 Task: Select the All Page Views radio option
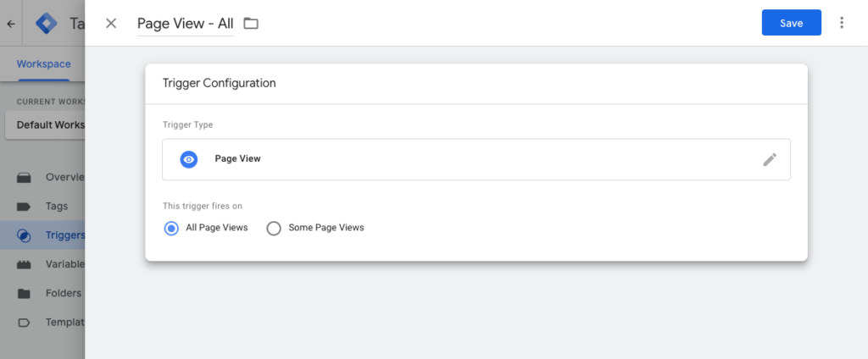tap(172, 228)
